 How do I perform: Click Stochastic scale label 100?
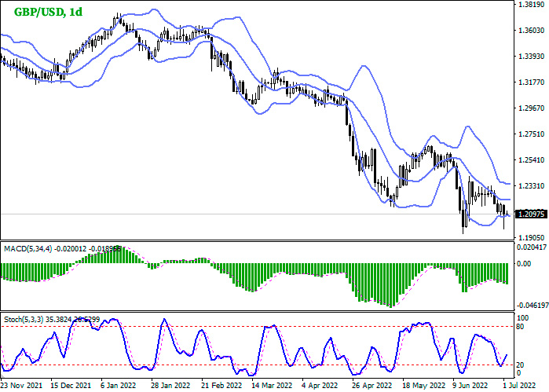(523, 318)
